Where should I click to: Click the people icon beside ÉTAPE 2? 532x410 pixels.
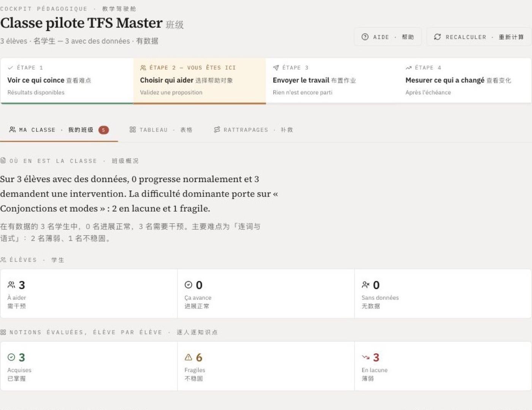coord(143,68)
